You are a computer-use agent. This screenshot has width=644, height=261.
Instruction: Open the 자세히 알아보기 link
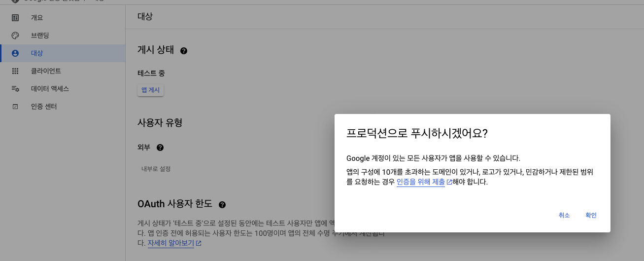coord(170,243)
